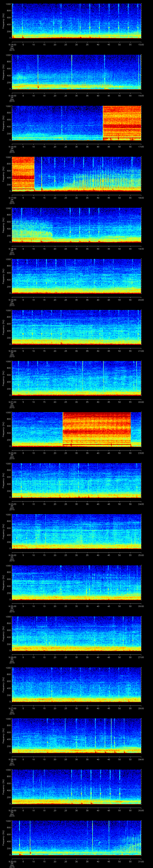Click the "9:27:00" start time label
153x868 pixels.
(12, 708)
